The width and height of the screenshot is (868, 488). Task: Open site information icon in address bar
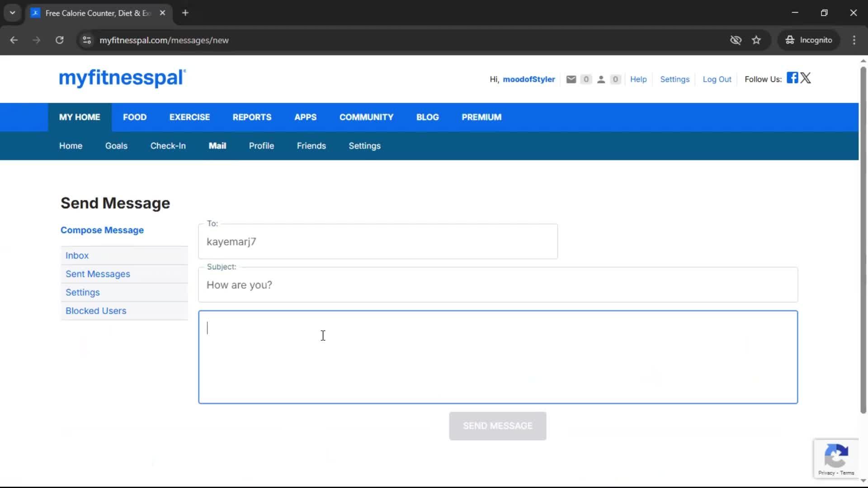pyautogui.click(x=87, y=40)
